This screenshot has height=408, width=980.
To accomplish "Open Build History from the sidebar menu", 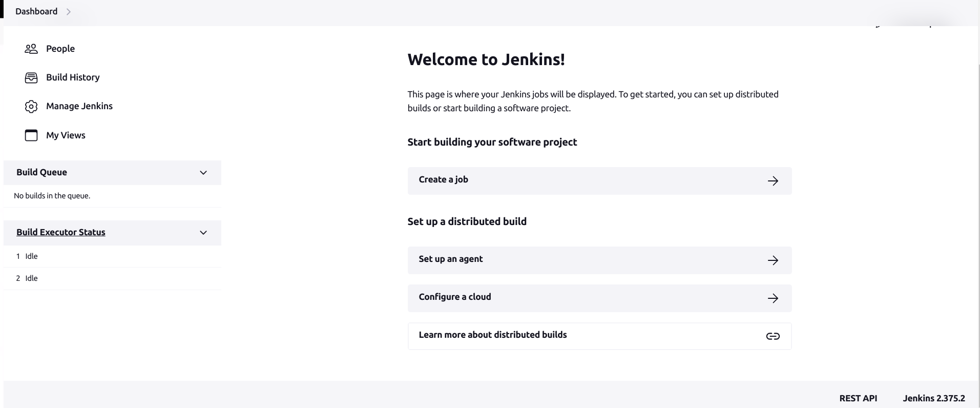I will [72, 77].
